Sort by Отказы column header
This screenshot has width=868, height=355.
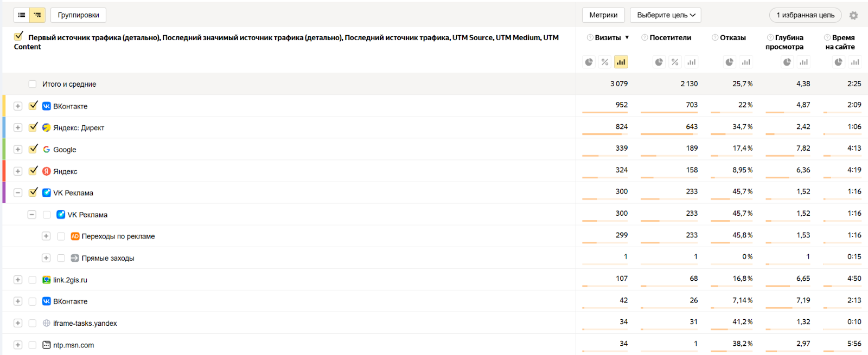[733, 37]
